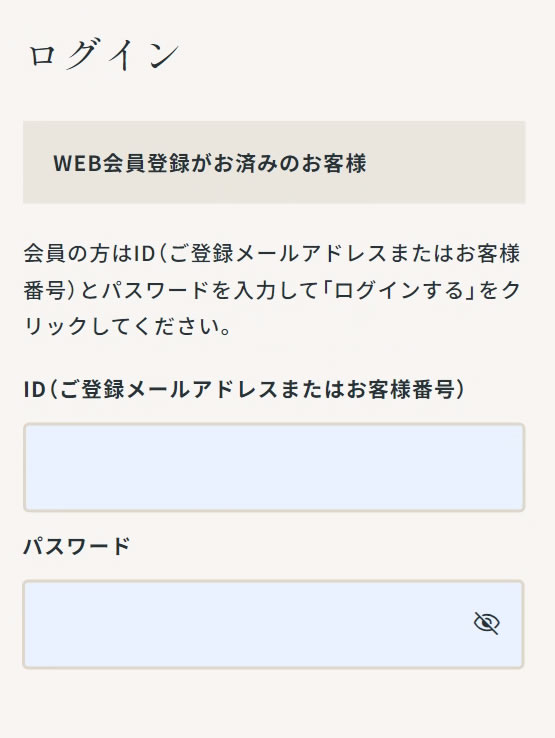This screenshot has width=555, height=738.
Task: Click the text line ending with リックしてください。
Action: 128,326
